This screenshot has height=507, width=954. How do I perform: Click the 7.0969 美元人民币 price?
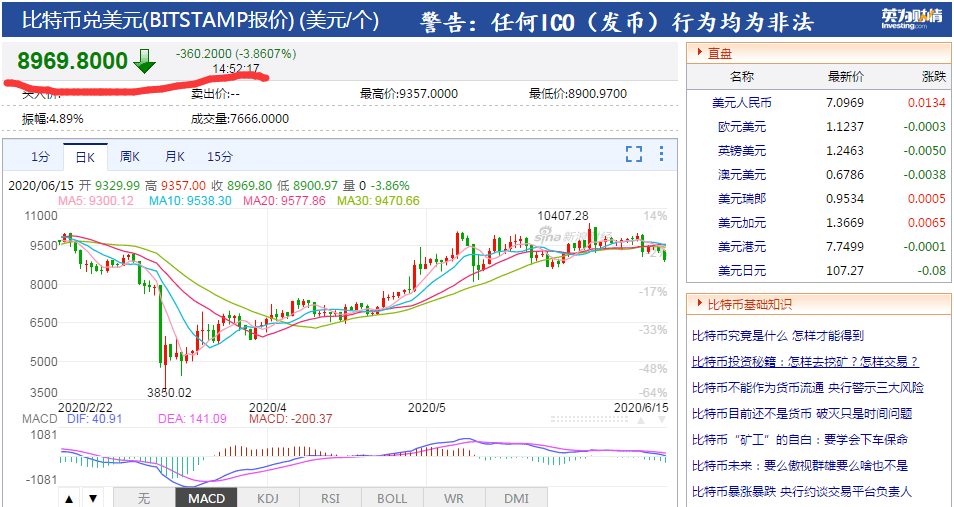click(x=844, y=103)
